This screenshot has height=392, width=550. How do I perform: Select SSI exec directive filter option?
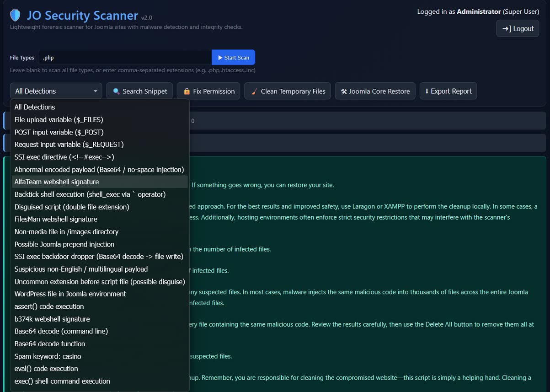click(x=100, y=157)
